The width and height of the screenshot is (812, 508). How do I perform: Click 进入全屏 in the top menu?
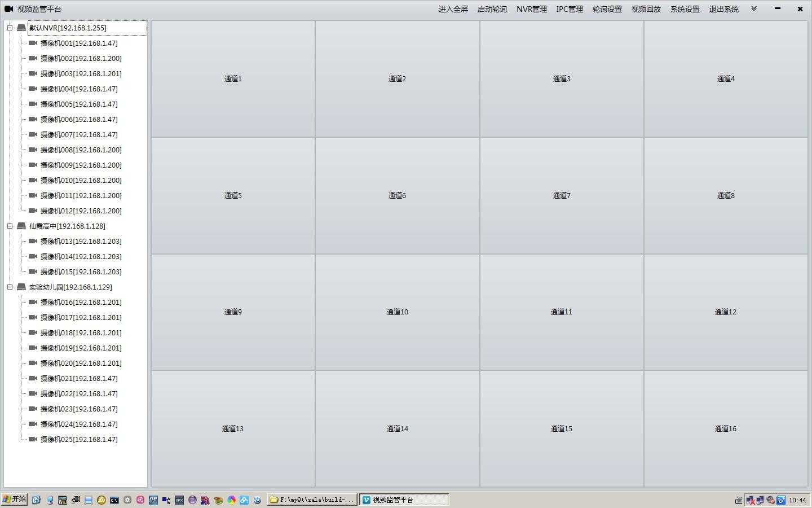click(x=453, y=9)
